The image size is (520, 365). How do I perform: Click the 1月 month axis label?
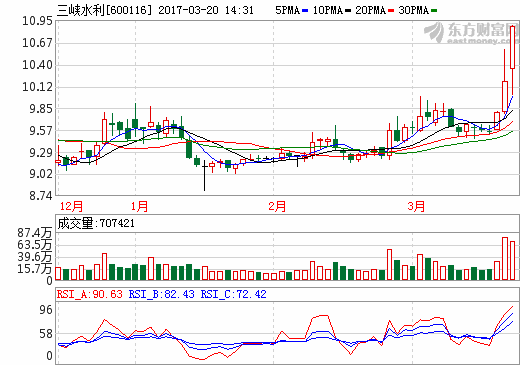(139, 206)
